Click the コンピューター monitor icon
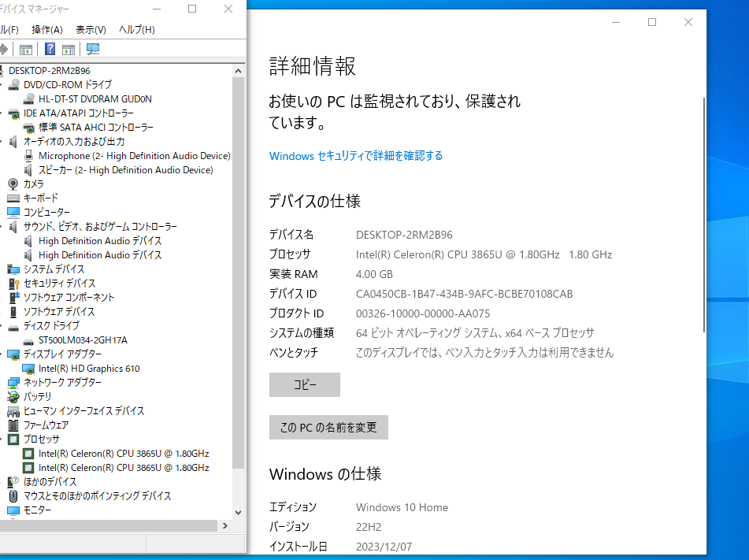 pyautogui.click(x=13, y=212)
